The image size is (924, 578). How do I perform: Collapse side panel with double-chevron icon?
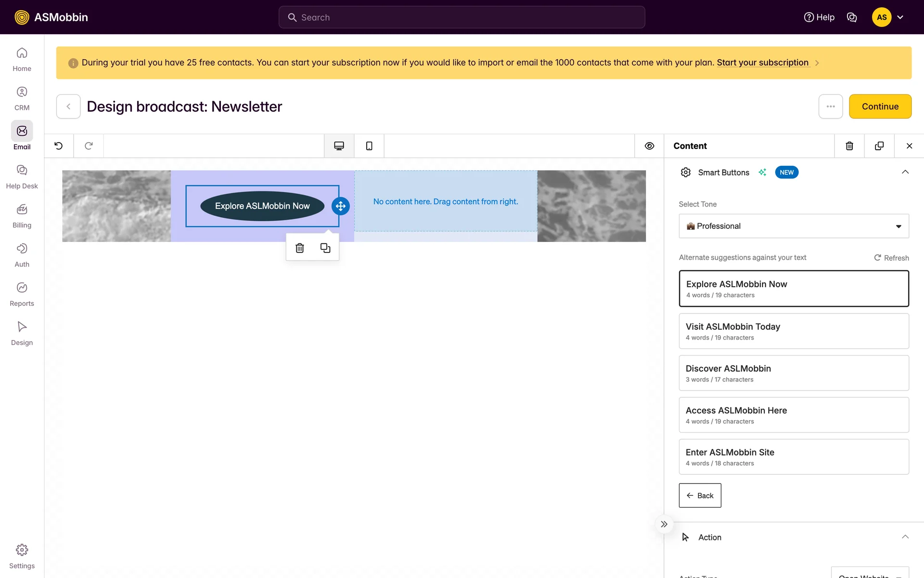(664, 524)
